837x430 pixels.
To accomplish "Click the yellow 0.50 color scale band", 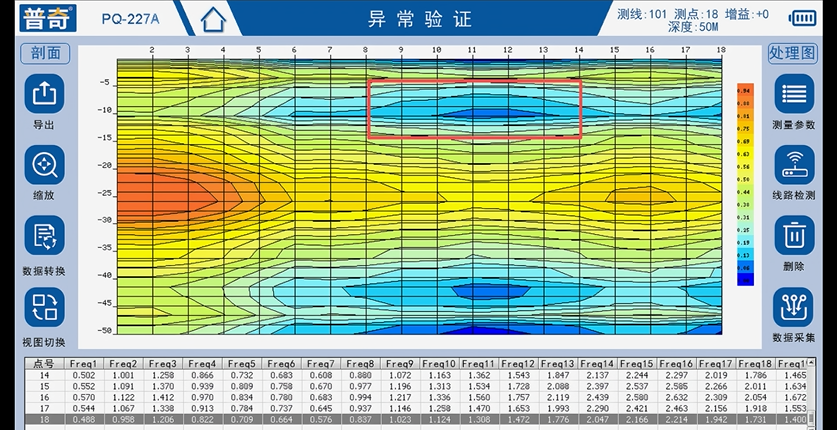I will pos(745,179).
